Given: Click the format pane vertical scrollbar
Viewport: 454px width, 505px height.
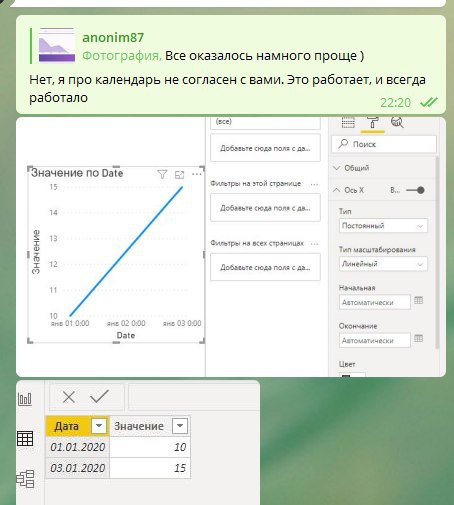Looking at the screenshot, I should point(437,253).
